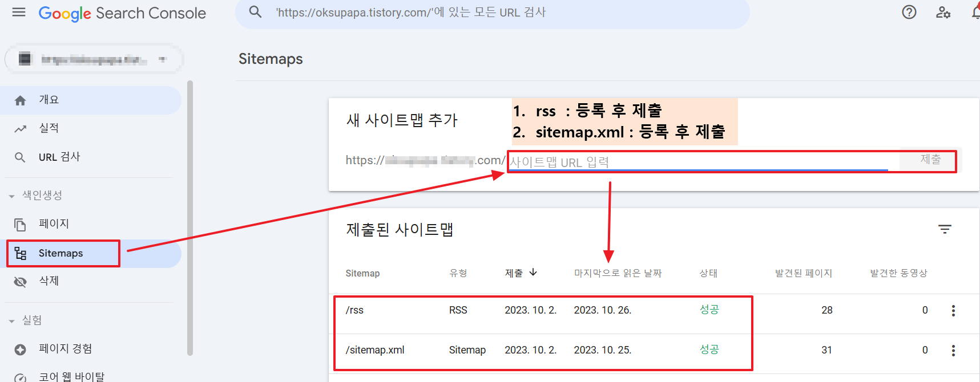Screen dimensions: 980x382
Task: Open the 개요 overview menu item
Action: 91,100
